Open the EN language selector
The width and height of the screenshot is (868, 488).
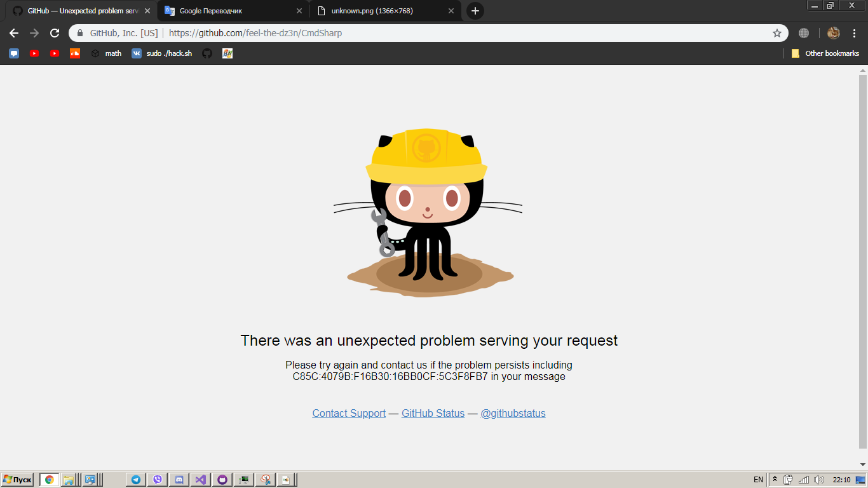(758, 480)
